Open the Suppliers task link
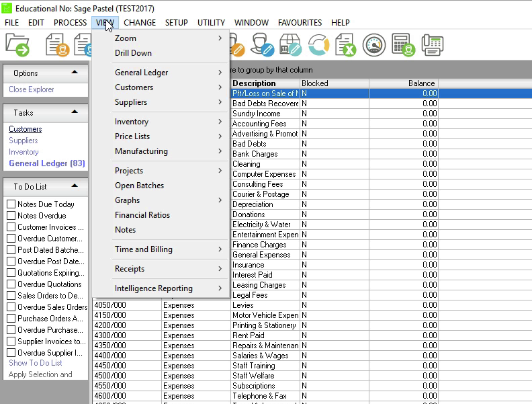 tap(24, 140)
